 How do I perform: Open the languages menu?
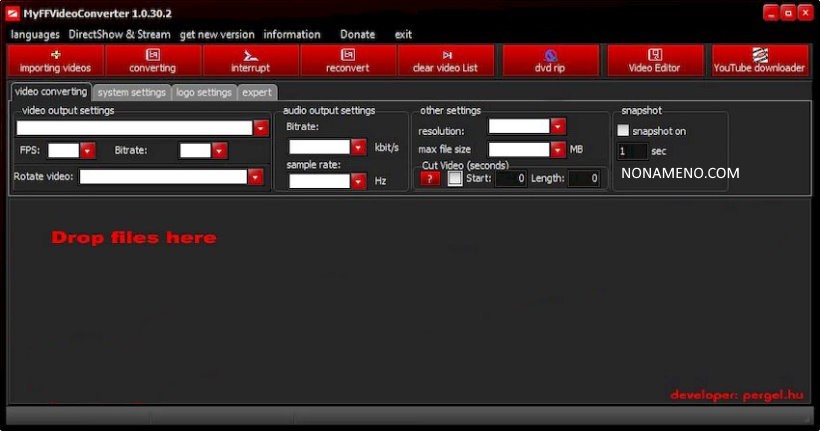click(35, 34)
